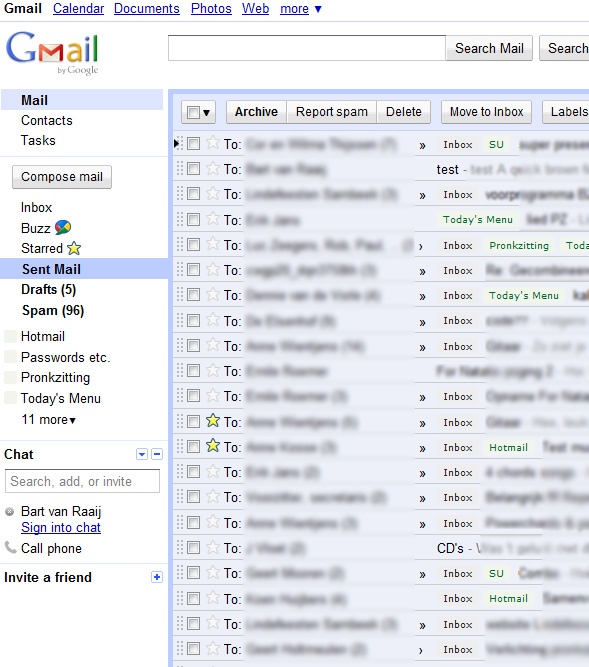The image size is (589, 667).
Task: Check the box for the 'test' email
Action: coord(193,169)
